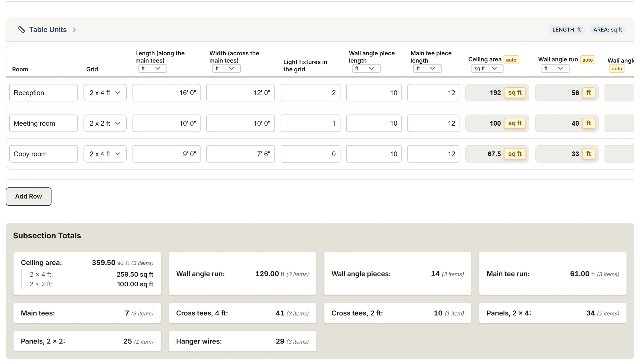Click the Table Units ruler icon
640x364 pixels.
click(x=21, y=29)
